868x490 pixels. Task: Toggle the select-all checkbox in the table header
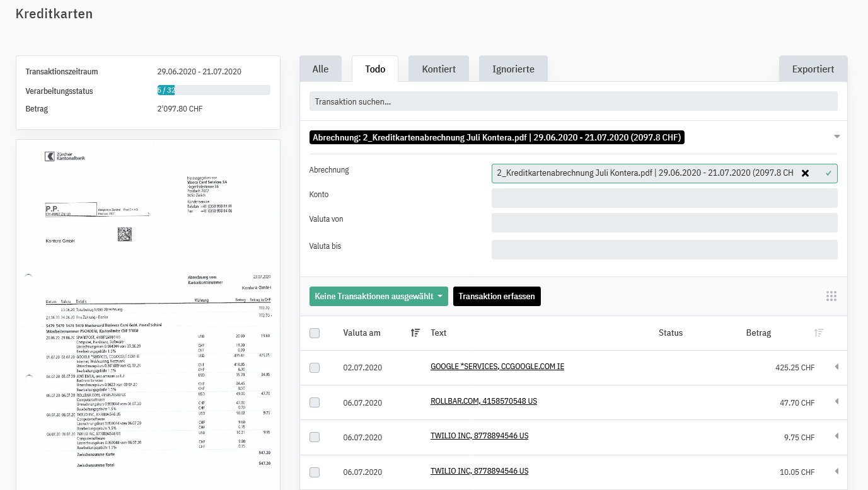pos(315,333)
